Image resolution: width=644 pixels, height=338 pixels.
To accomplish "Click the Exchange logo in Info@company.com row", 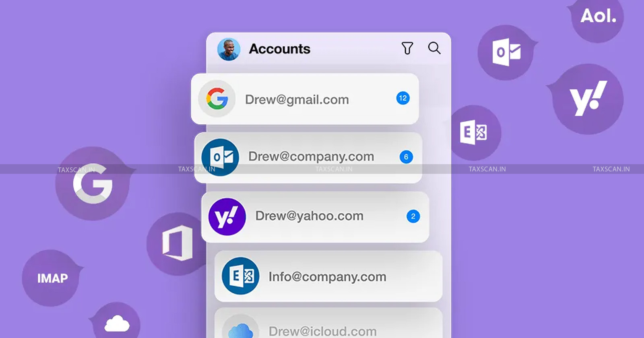I will point(241,276).
